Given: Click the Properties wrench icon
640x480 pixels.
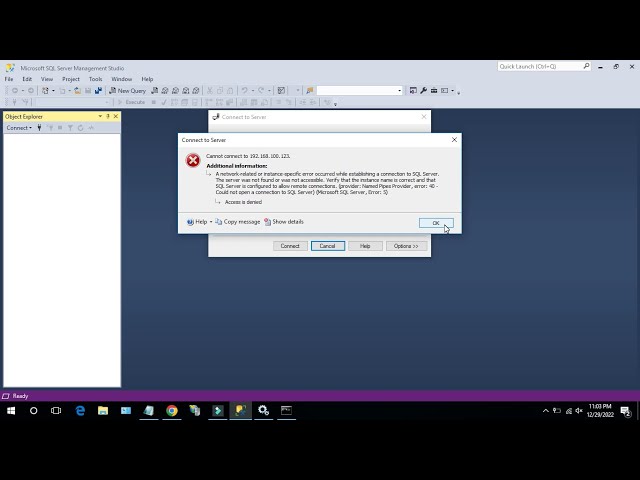Looking at the screenshot, I should [423, 91].
